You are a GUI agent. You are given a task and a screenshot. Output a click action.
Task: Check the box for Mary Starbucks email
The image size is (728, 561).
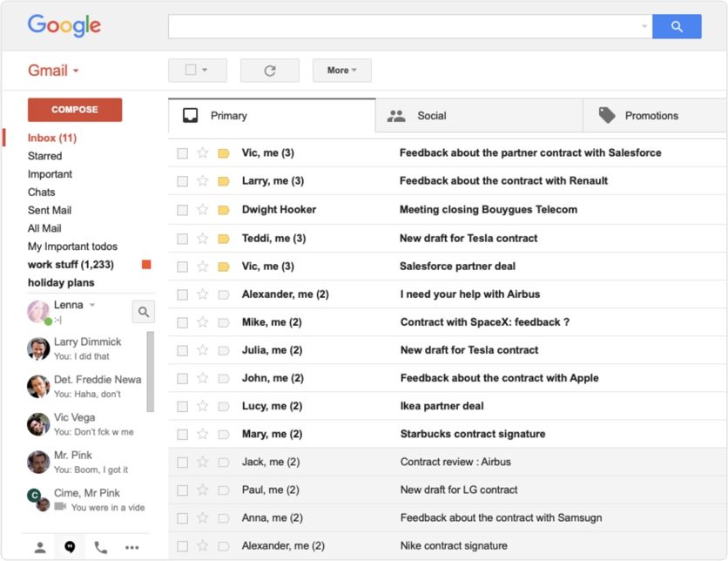coord(183,434)
